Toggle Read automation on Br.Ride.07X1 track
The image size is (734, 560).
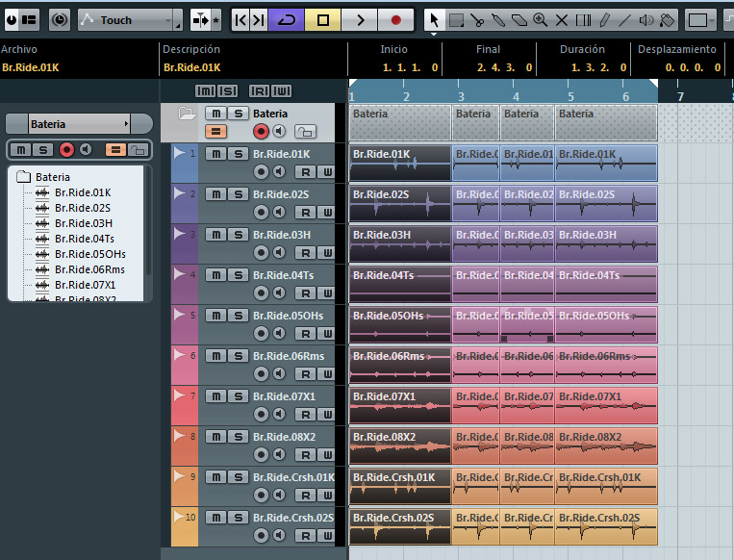tap(305, 415)
